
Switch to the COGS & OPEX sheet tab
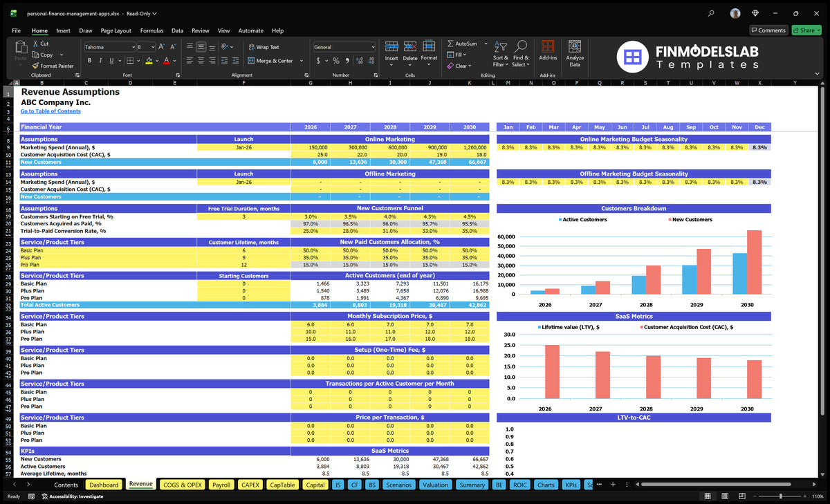coord(183,485)
